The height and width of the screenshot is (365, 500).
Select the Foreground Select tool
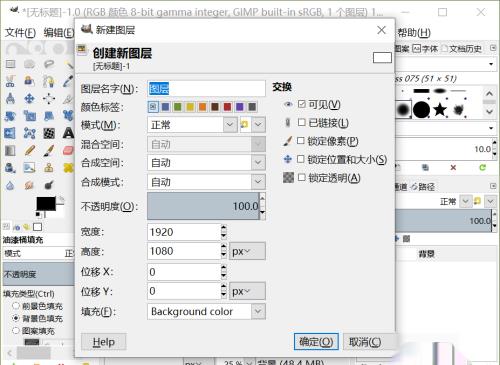coord(29,81)
